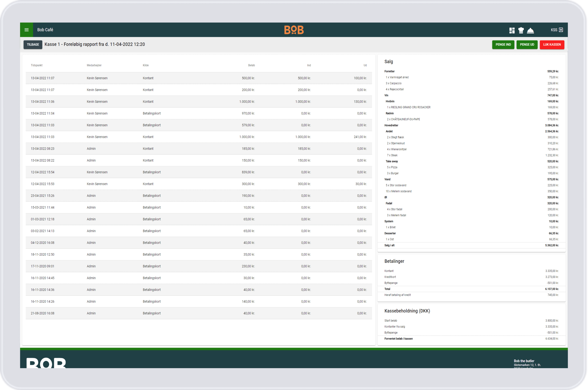Image resolution: width=588 pixels, height=390 pixels.
Task: Click the Fadøl subcategory line
Action: pos(472,203)
